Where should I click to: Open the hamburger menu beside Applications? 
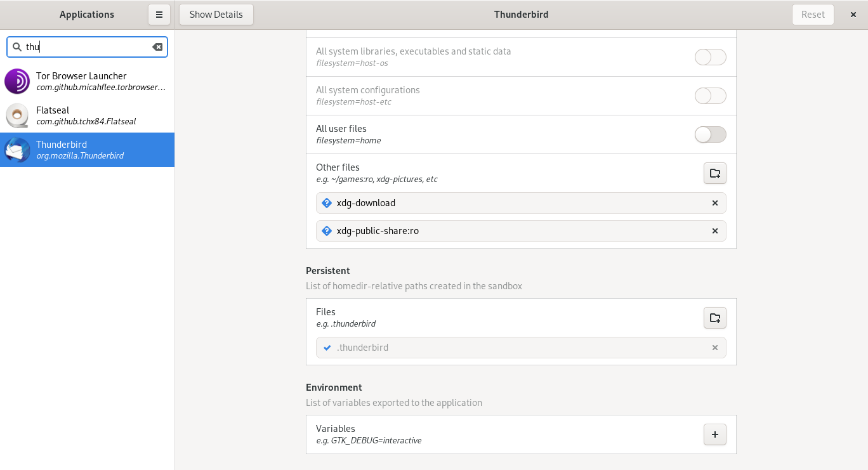tap(159, 15)
